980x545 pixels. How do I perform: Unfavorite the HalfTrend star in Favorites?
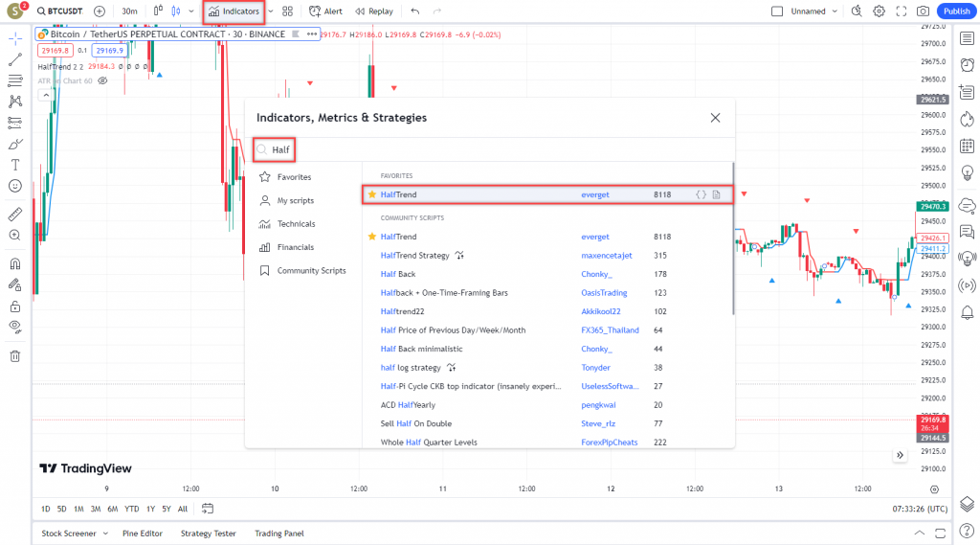(x=372, y=194)
